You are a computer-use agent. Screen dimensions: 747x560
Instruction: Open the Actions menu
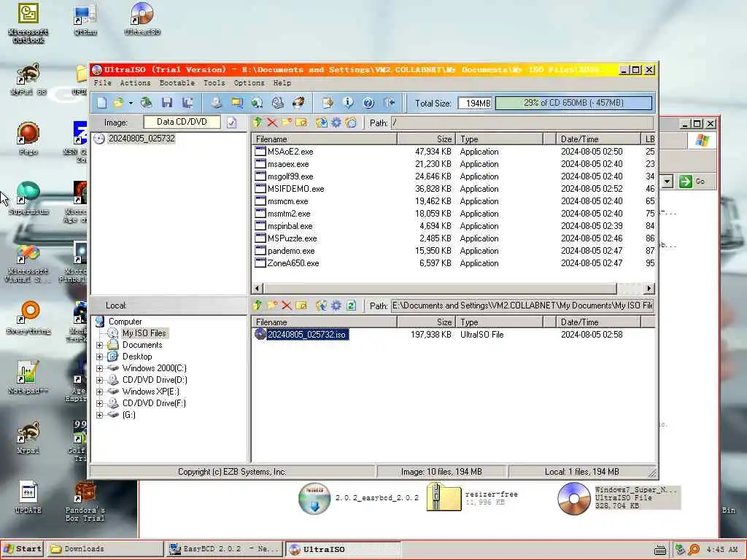pos(135,83)
